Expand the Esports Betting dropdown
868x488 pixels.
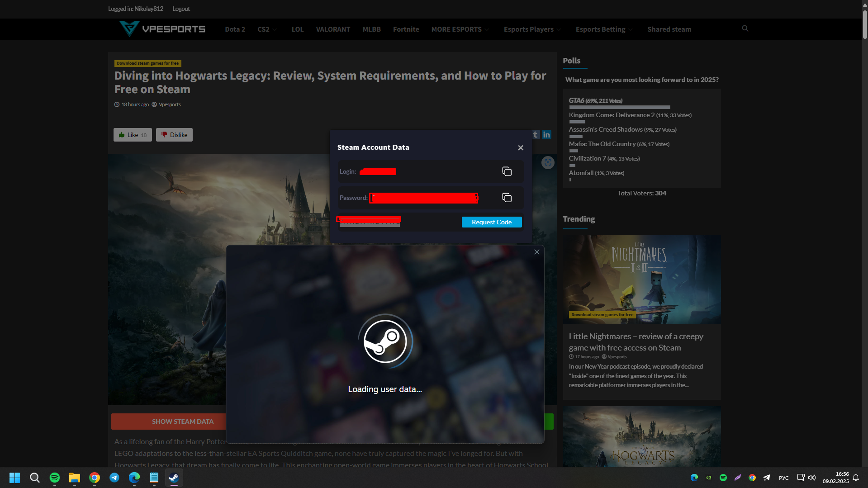coord(604,29)
